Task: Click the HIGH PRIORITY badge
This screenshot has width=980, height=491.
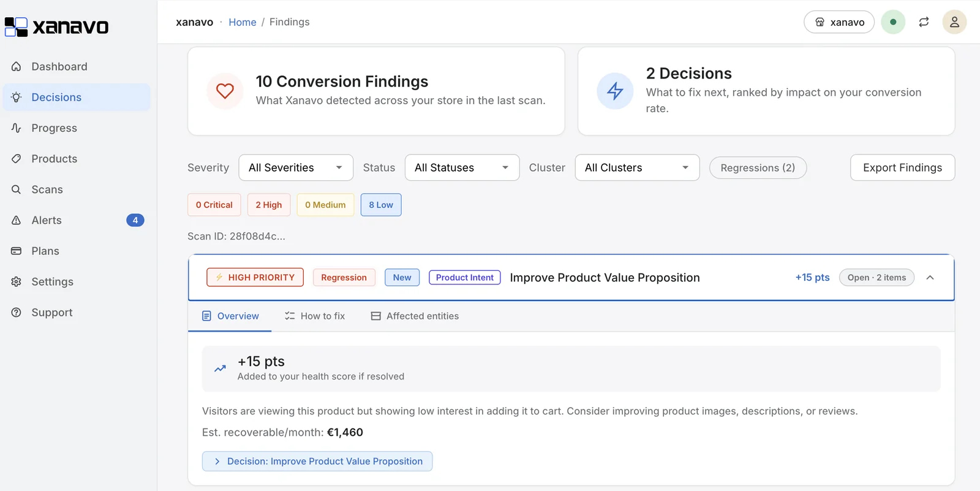Action: click(x=255, y=277)
